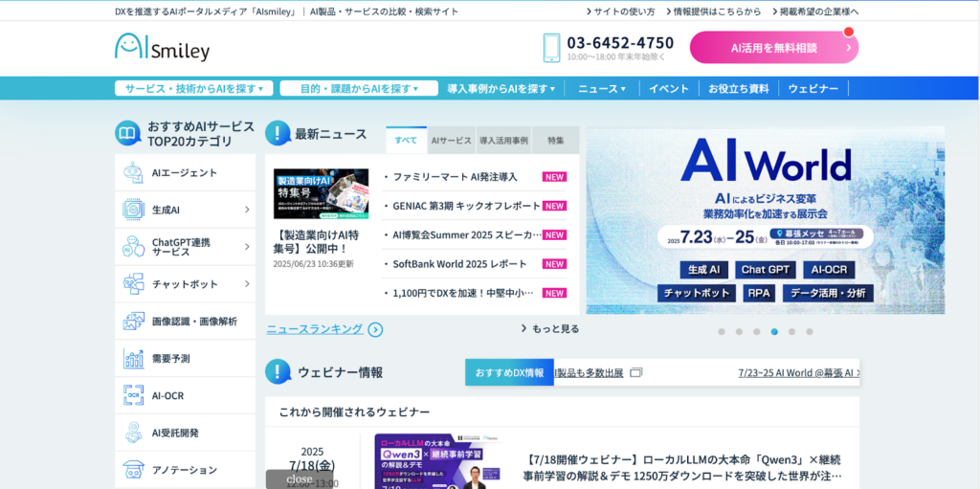The image size is (980, 489).
Task: Click the アノテーション icon
Action: click(133, 470)
